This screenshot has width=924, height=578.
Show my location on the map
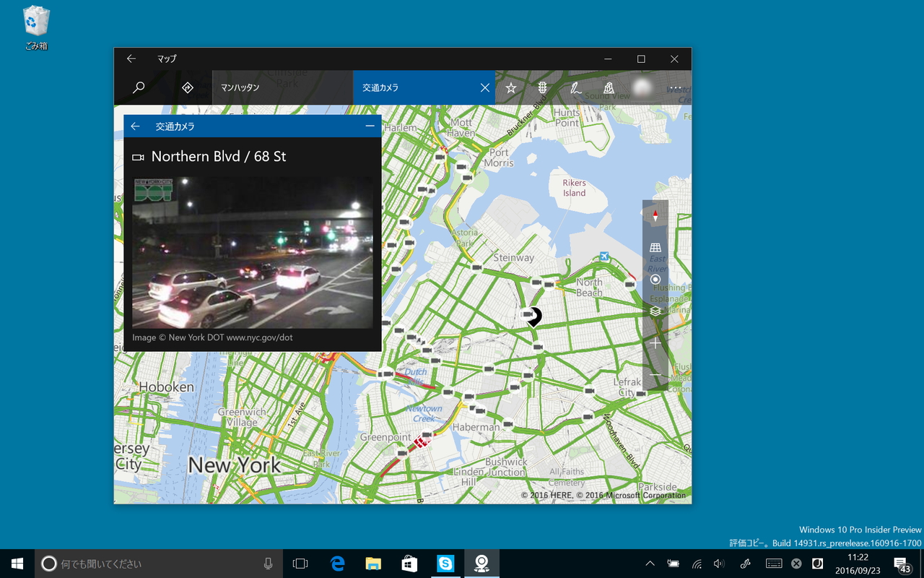655,280
